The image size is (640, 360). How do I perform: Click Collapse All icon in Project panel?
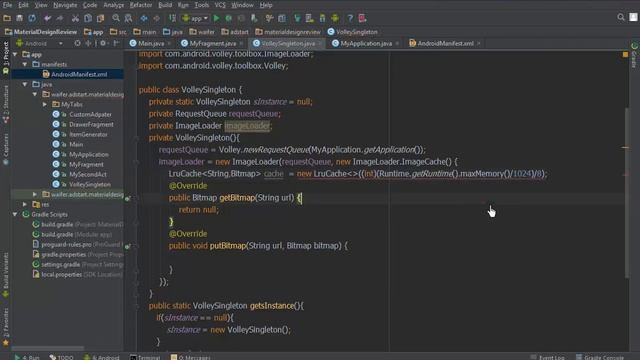pos(88,43)
